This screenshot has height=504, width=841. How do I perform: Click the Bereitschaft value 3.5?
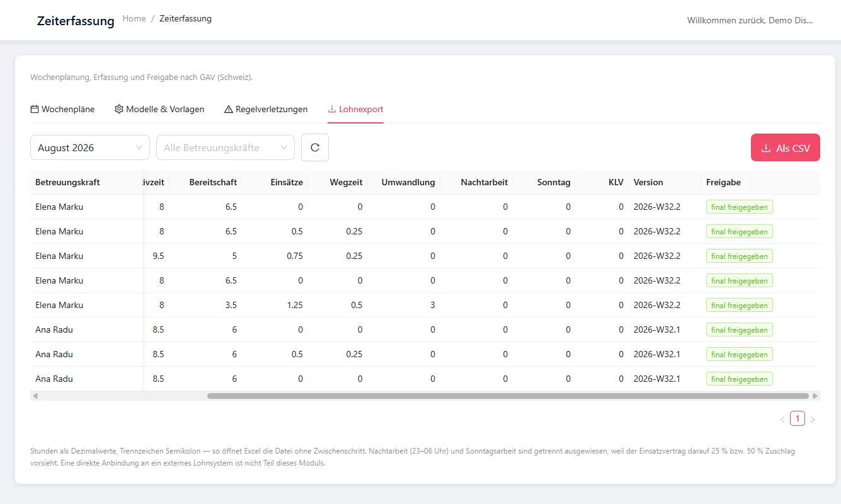231,305
